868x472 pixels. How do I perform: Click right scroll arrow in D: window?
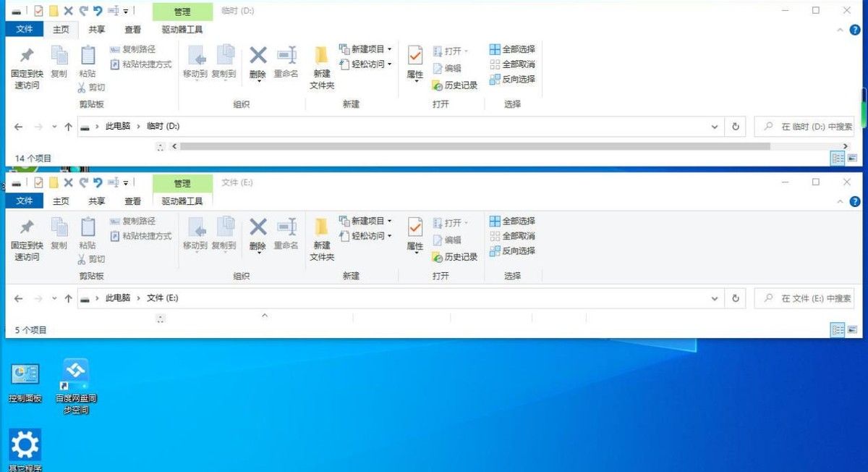tap(845, 146)
